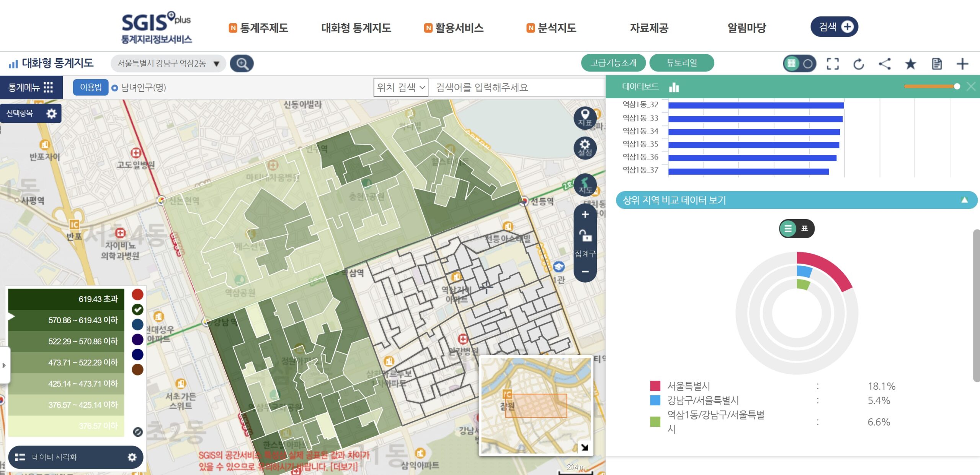Viewport: 980px width, 475px height.
Task: Open the 위치 검색 dropdown
Action: (401, 88)
